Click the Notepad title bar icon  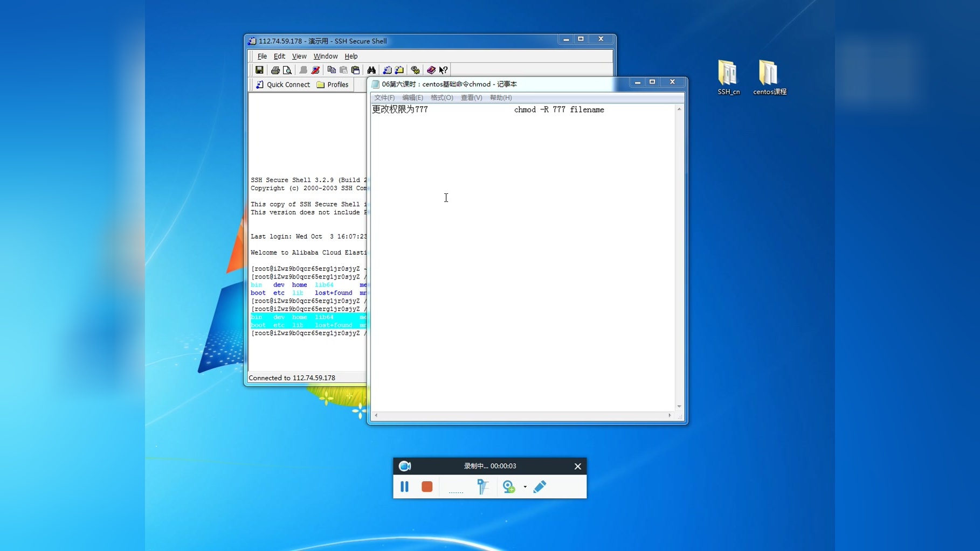coord(375,84)
